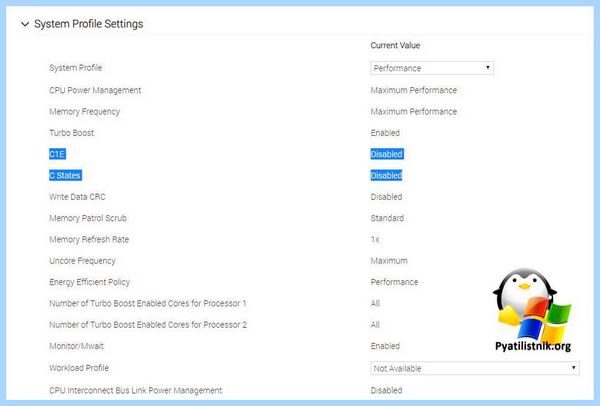Viewport: 600px width, 406px height.
Task: Select CPU Interconnect Bus Link Power Management label
Action: (135, 391)
